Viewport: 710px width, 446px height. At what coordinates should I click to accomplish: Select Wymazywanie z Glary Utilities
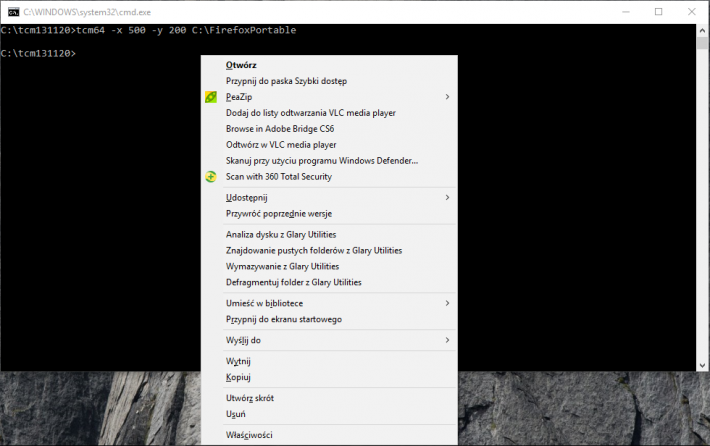pyautogui.click(x=329, y=266)
